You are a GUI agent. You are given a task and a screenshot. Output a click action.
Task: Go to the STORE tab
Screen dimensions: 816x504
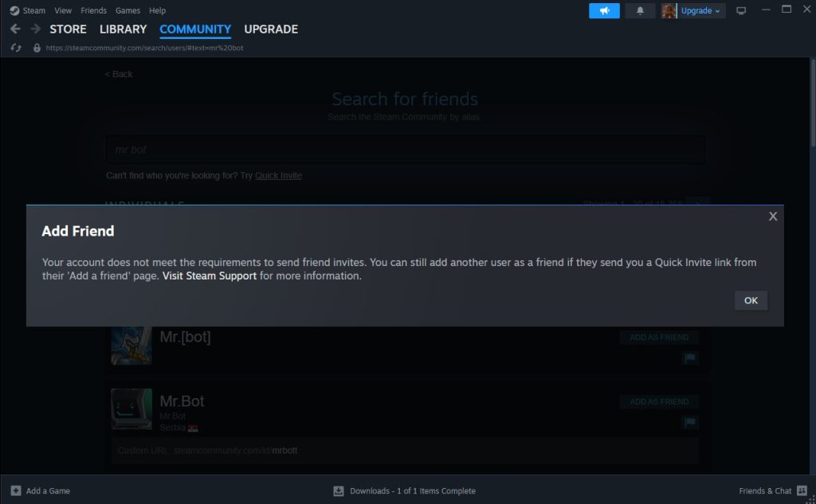pos(68,29)
